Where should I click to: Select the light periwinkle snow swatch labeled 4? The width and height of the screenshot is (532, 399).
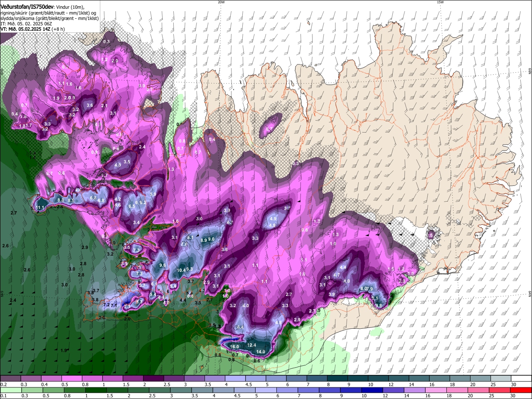[x=235, y=379]
